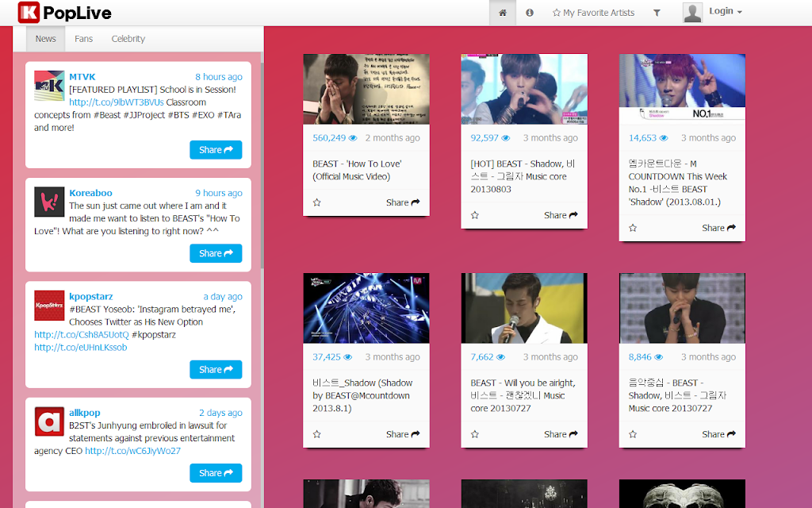This screenshot has height=508, width=812.
Task: Open title "BEAST - 'How To Love' (Official Music Video)"
Action: tap(358, 170)
